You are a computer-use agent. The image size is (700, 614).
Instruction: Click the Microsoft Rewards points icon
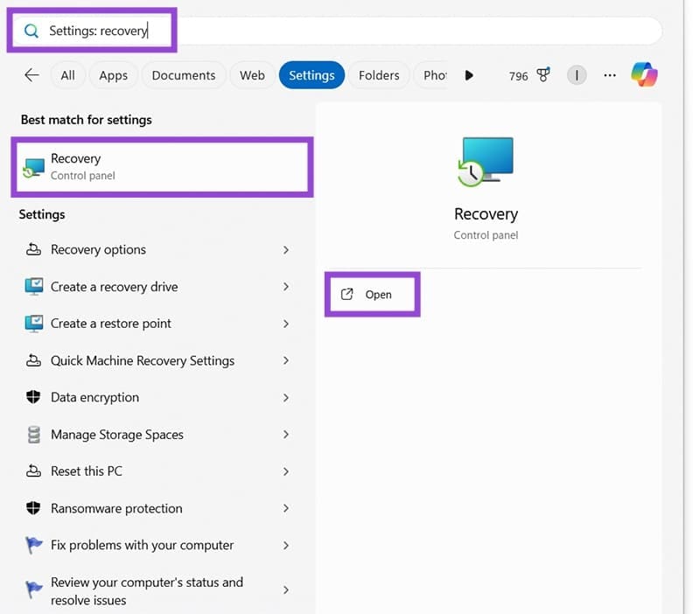(543, 75)
